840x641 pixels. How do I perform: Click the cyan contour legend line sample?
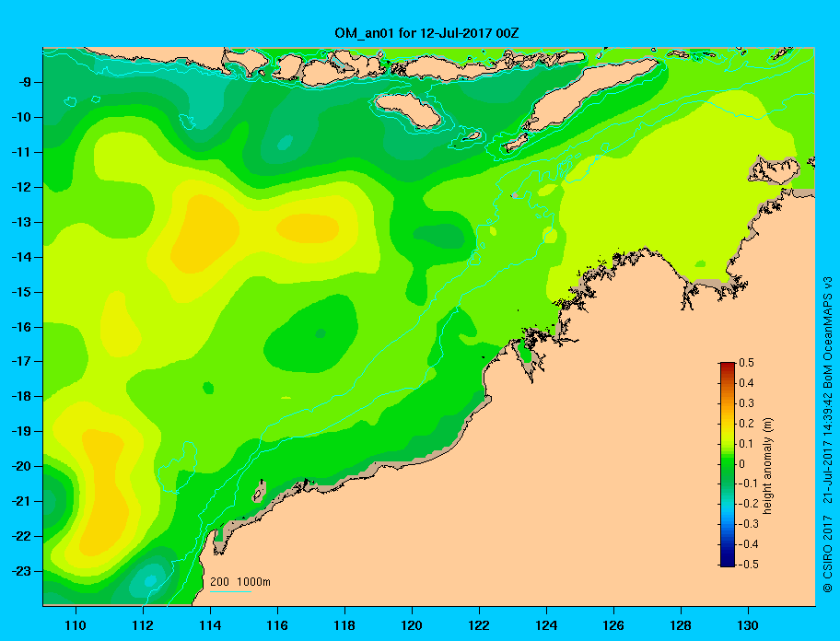tap(230, 591)
